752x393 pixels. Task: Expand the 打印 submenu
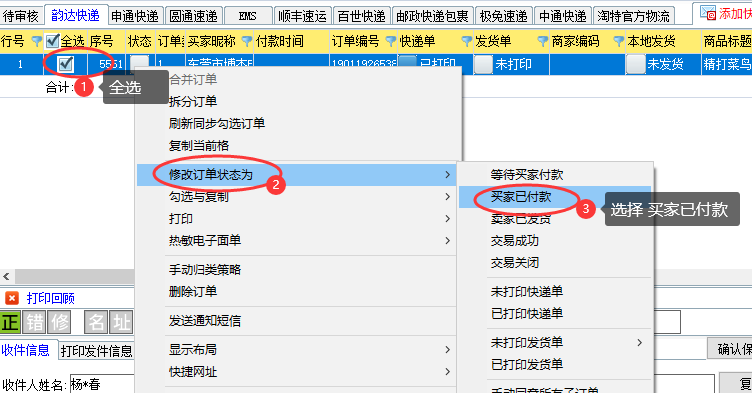click(x=296, y=219)
